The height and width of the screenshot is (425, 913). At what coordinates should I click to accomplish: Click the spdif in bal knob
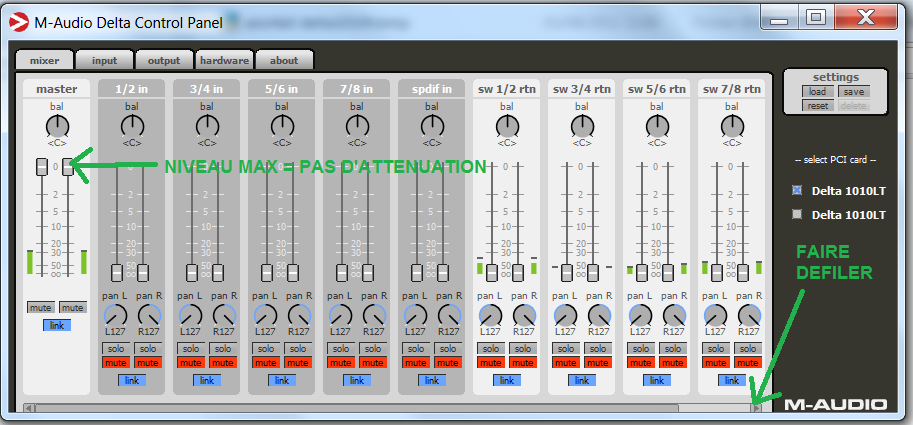tap(432, 126)
